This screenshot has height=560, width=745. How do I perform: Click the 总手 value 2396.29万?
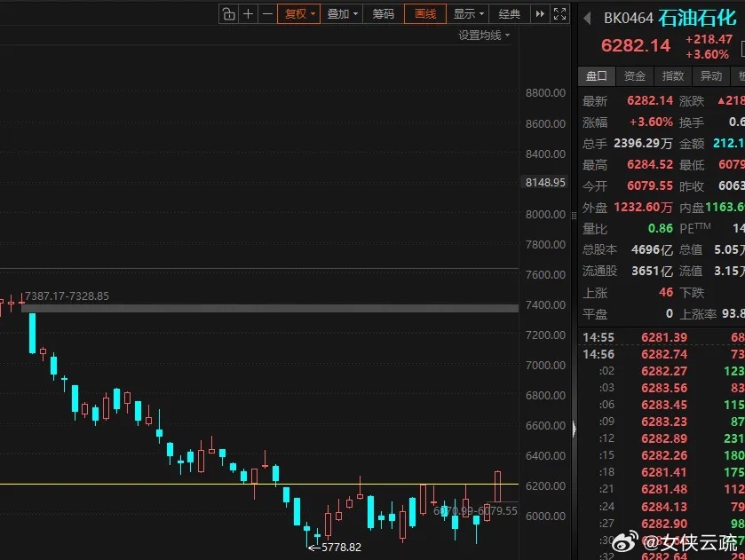[x=643, y=143]
